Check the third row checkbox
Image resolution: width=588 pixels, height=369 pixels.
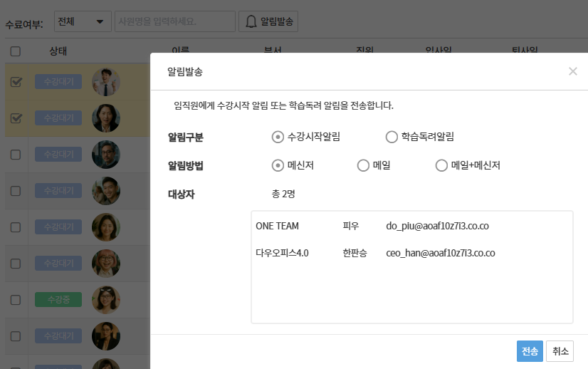click(16, 154)
